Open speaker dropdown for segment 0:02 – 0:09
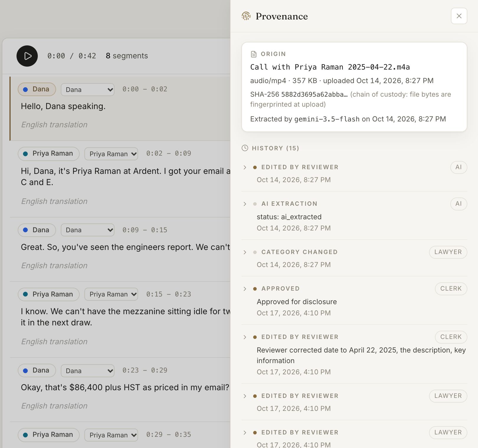 [111, 154]
